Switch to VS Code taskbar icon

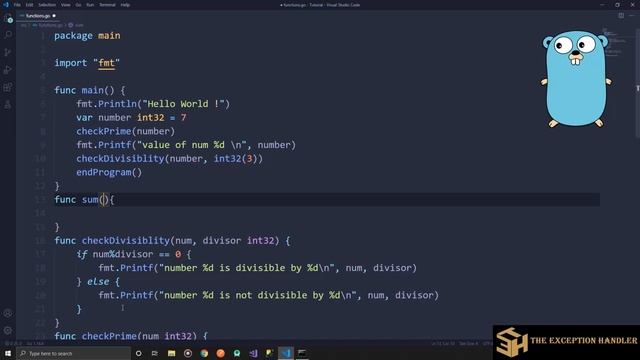point(286,353)
